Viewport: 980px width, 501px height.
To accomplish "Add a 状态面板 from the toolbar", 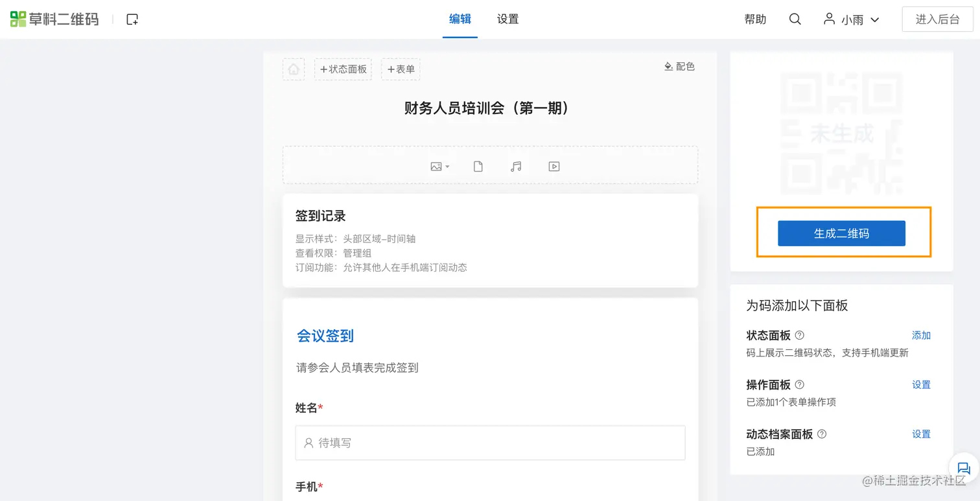I will point(343,69).
